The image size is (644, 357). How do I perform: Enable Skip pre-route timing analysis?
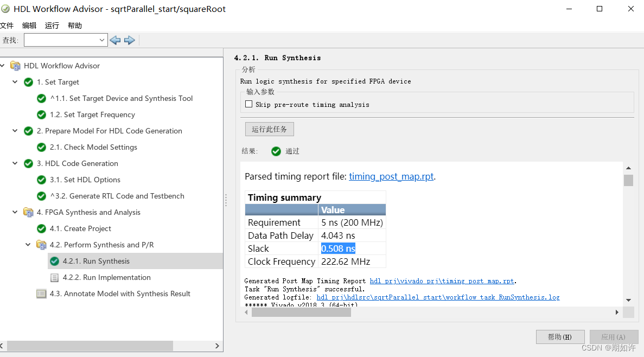(x=249, y=104)
